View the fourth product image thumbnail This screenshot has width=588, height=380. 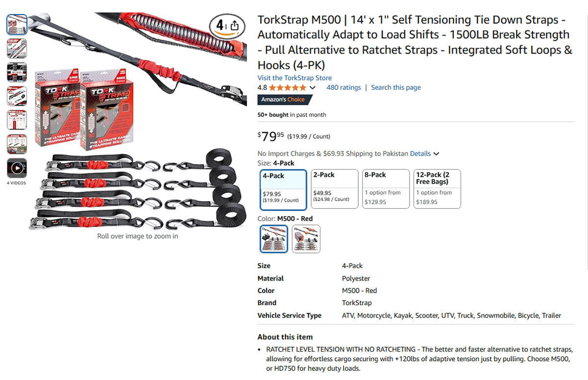[17, 96]
